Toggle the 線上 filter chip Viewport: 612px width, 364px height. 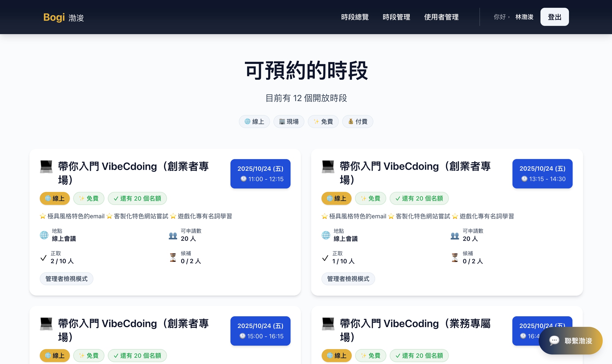[x=254, y=122]
